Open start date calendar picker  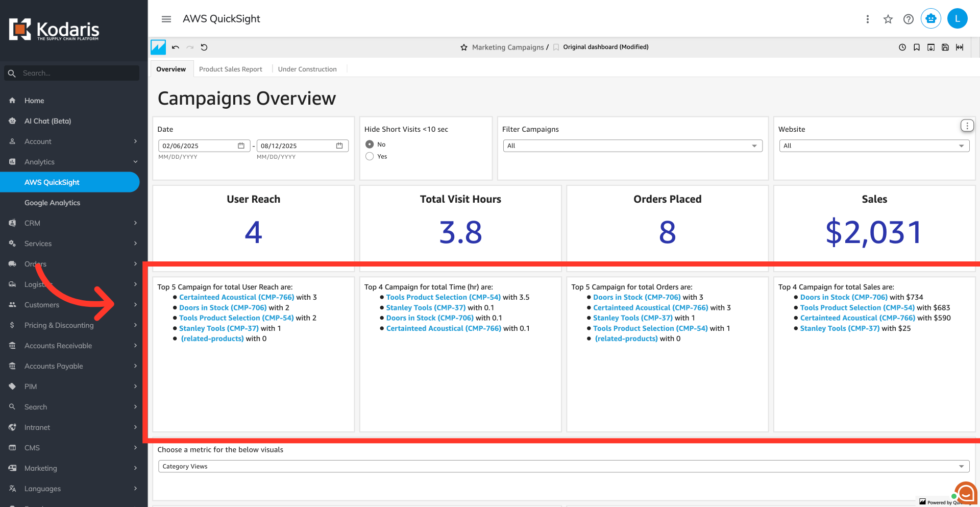click(x=241, y=146)
